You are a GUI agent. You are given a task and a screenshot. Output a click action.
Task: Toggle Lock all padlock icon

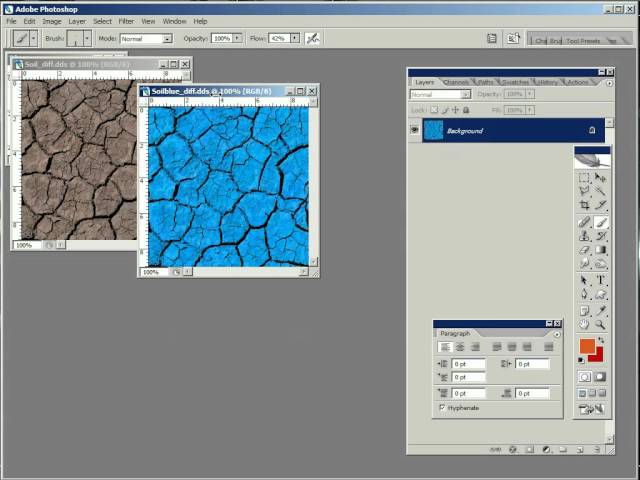[466, 110]
